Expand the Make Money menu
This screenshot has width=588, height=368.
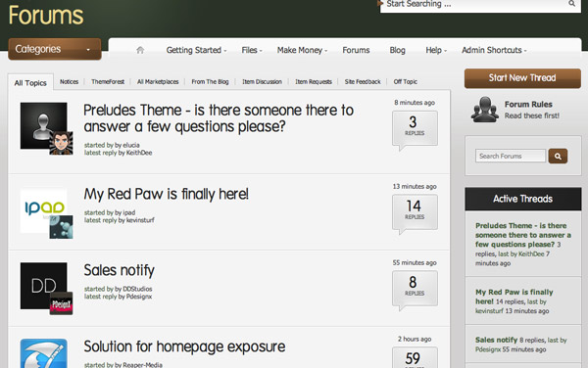coord(302,50)
